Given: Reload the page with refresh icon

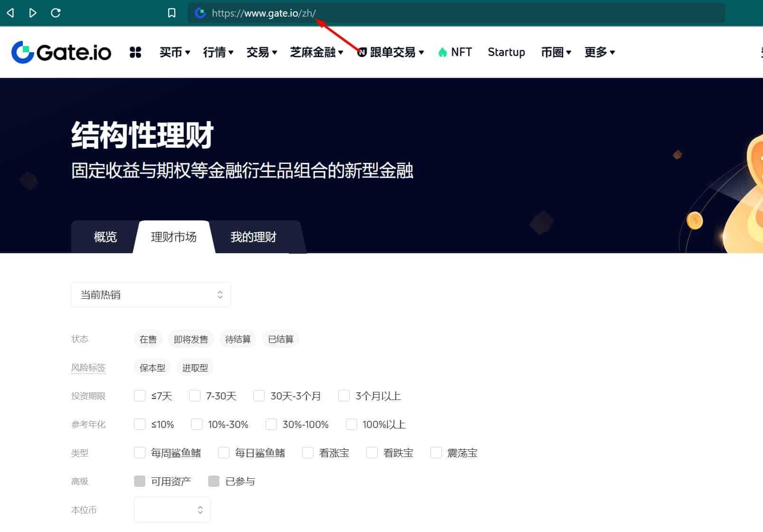Looking at the screenshot, I should 56,13.
